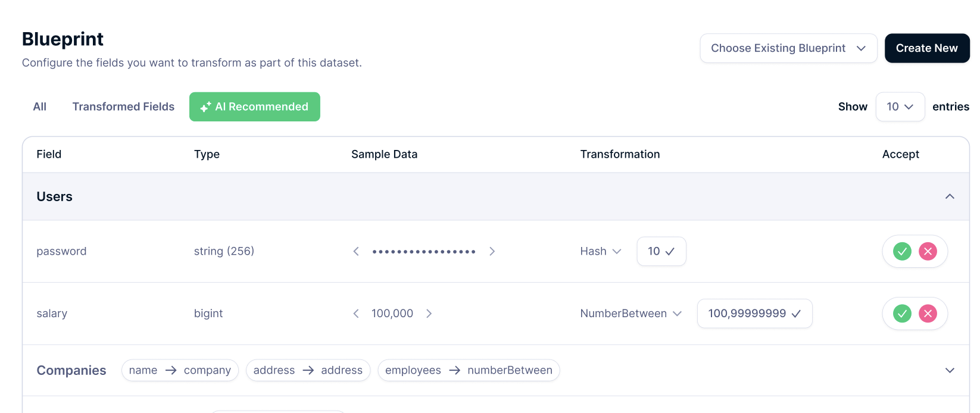Click the name to company mapping chip
The image size is (980, 413).
[x=180, y=370]
